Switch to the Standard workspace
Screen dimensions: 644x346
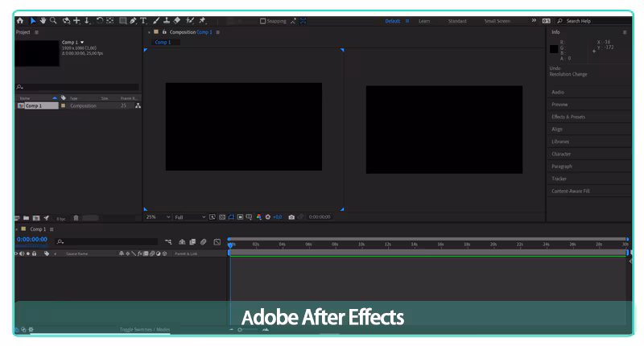click(457, 21)
